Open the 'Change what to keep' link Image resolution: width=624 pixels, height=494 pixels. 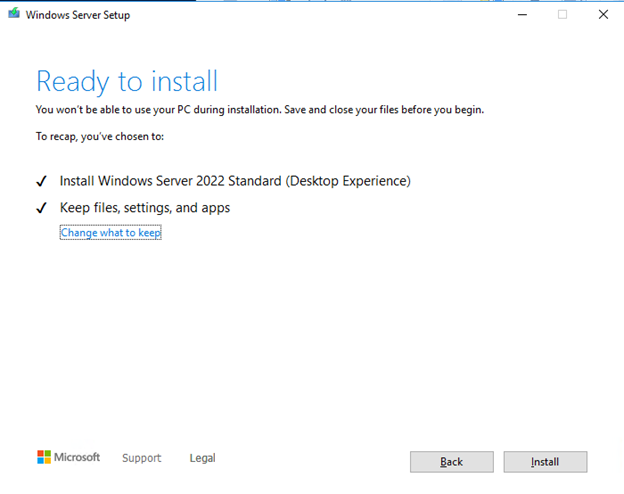[111, 232]
